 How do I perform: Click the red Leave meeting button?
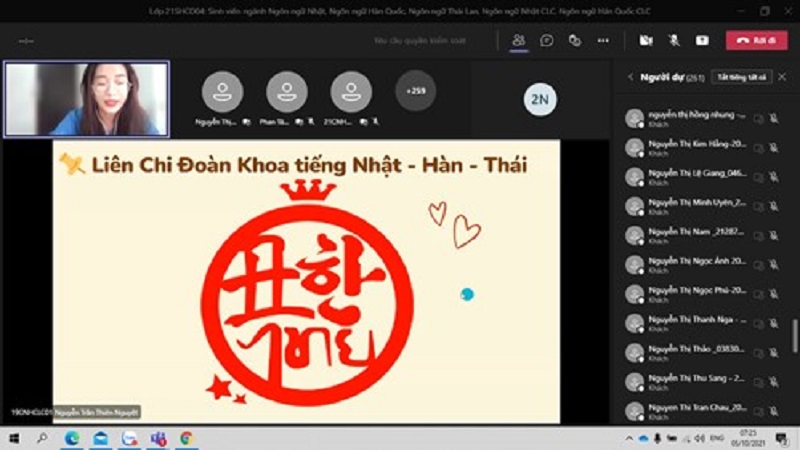point(757,41)
